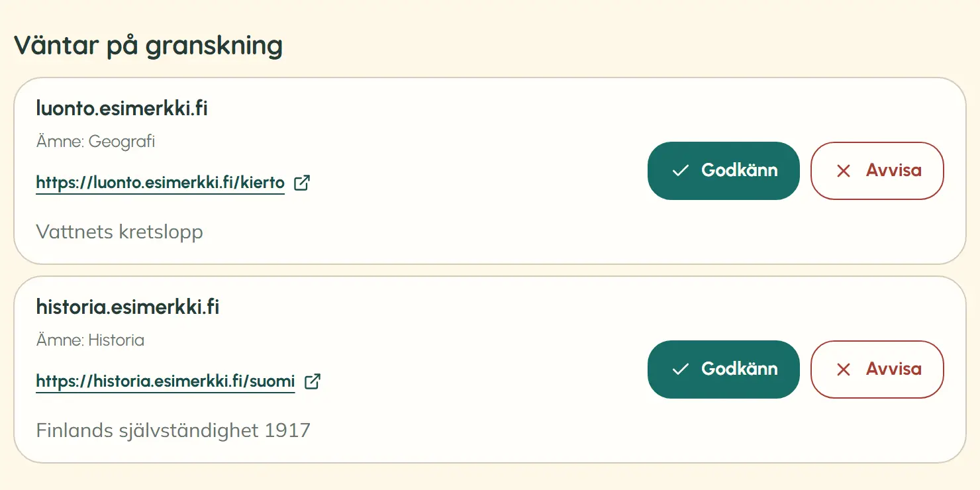The width and height of the screenshot is (980, 490).
Task: Click the 'Vattnets kretslopp' description text
Action: coord(119,232)
